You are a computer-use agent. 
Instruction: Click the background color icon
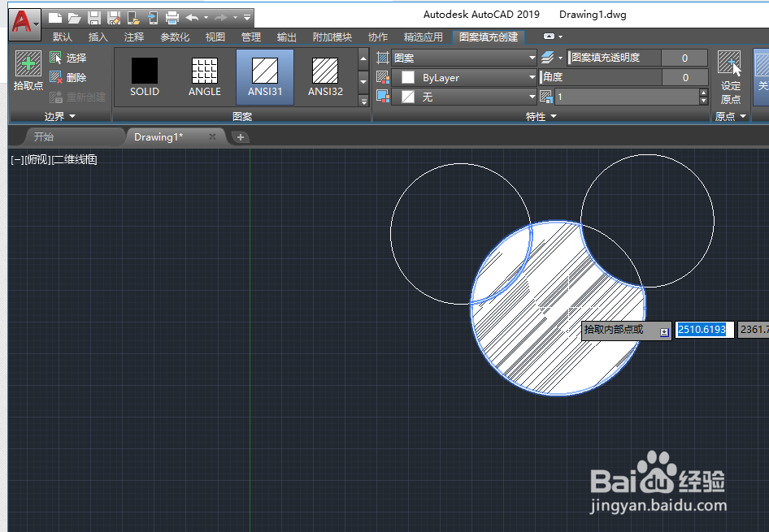pyautogui.click(x=383, y=97)
